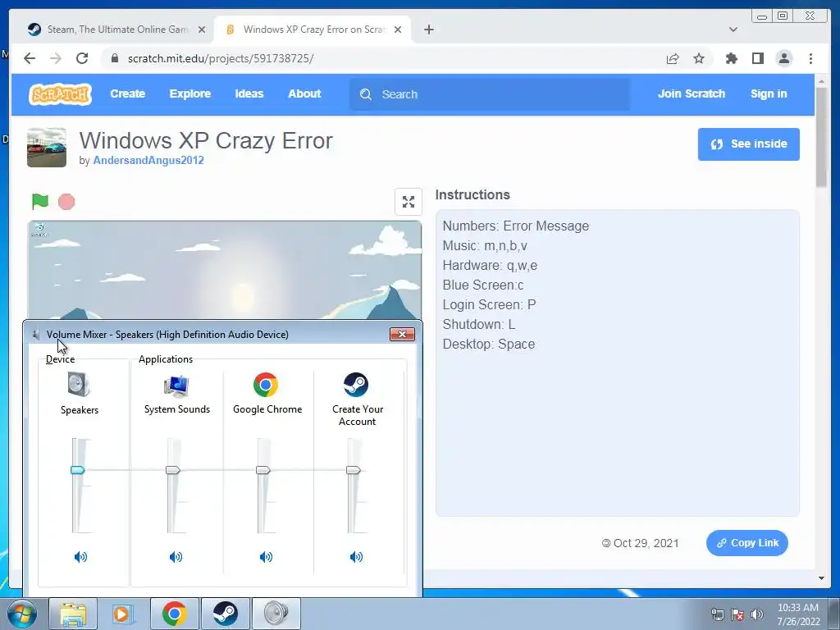840x630 pixels.
Task: Click Create Your Account volume slider handle
Action: (x=353, y=470)
